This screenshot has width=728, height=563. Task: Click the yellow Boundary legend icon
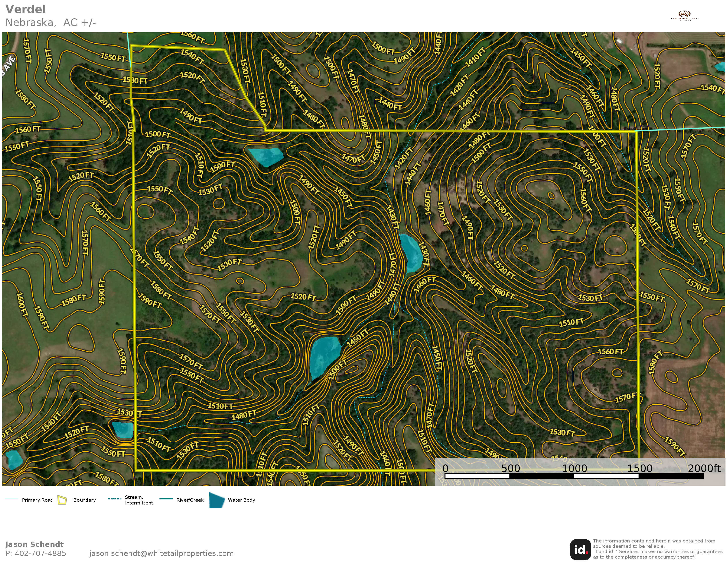pyautogui.click(x=62, y=500)
